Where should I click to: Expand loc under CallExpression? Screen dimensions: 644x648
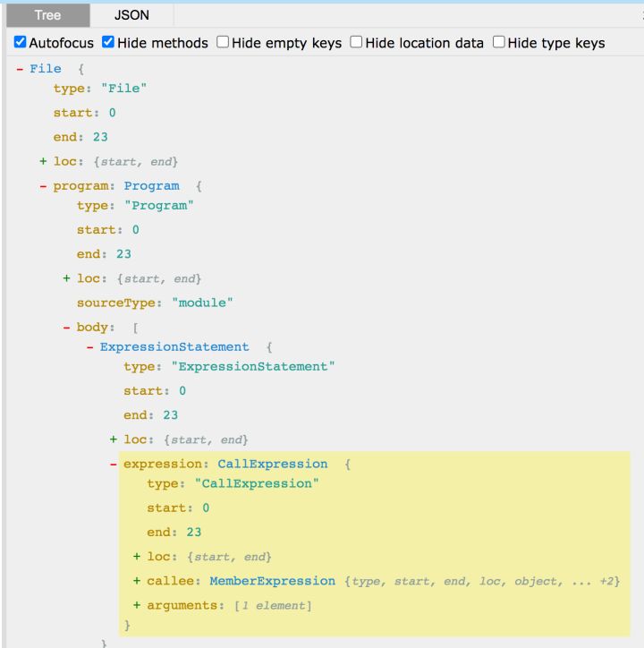point(137,557)
